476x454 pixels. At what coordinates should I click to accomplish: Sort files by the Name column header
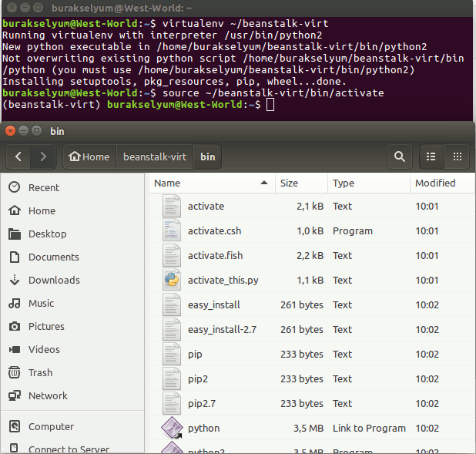(167, 183)
